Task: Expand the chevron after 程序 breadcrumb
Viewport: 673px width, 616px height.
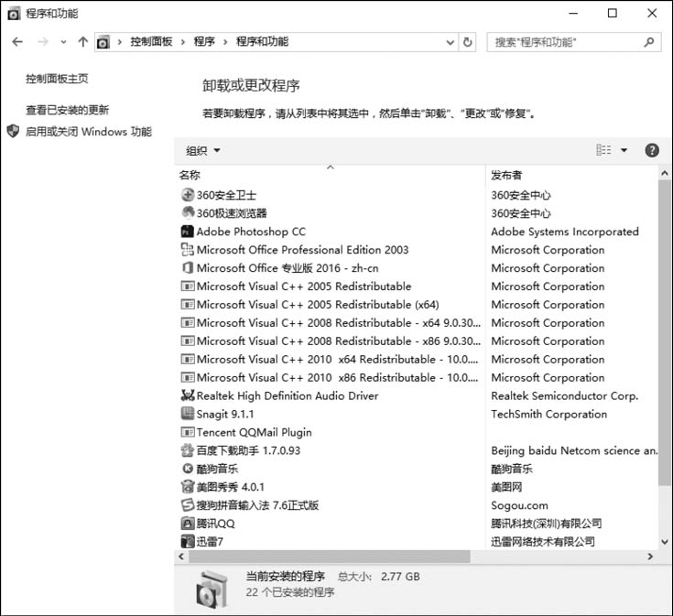Action: click(x=225, y=42)
